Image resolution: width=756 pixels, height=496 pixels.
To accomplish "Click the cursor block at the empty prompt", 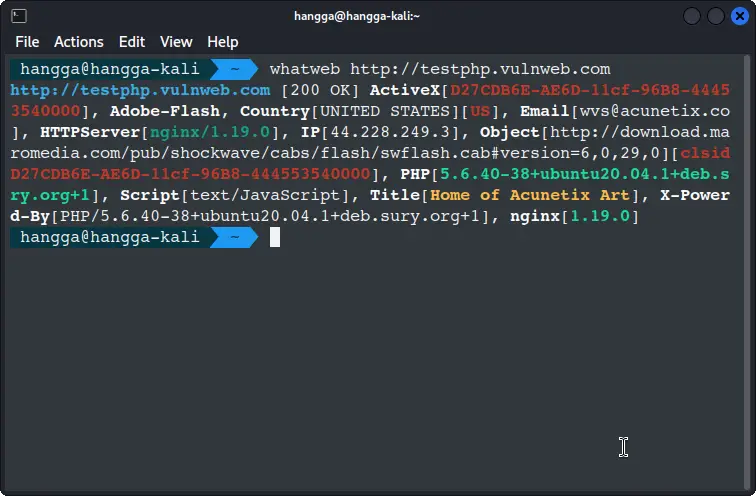I will point(275,237).
